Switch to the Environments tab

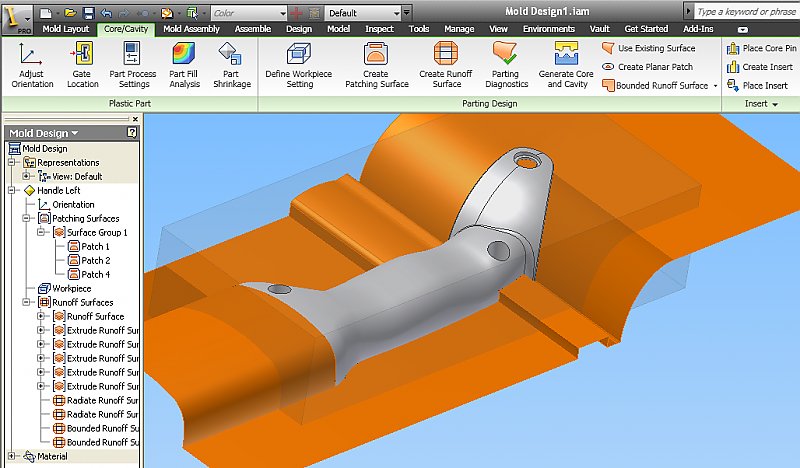click(x=548, y=29)
